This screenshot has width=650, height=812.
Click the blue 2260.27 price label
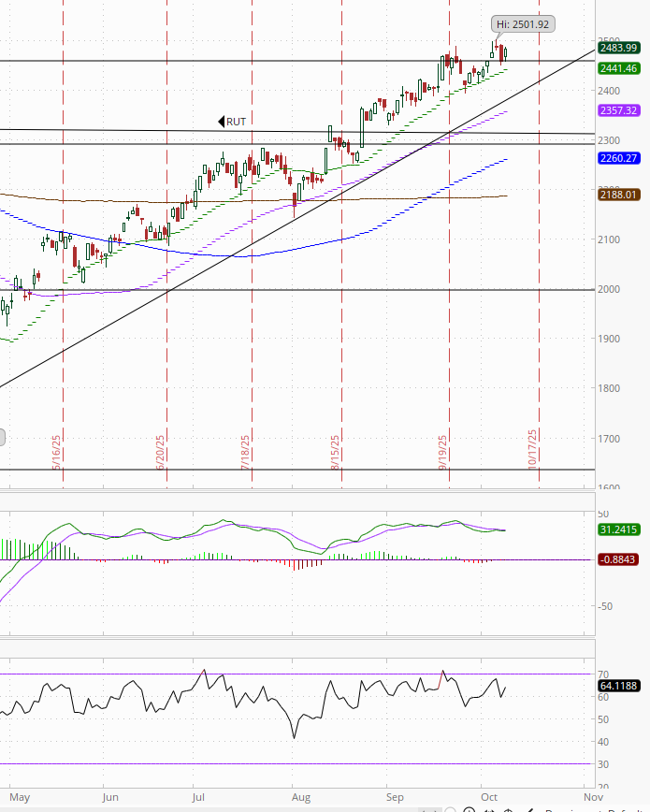[x=619, y=158]
